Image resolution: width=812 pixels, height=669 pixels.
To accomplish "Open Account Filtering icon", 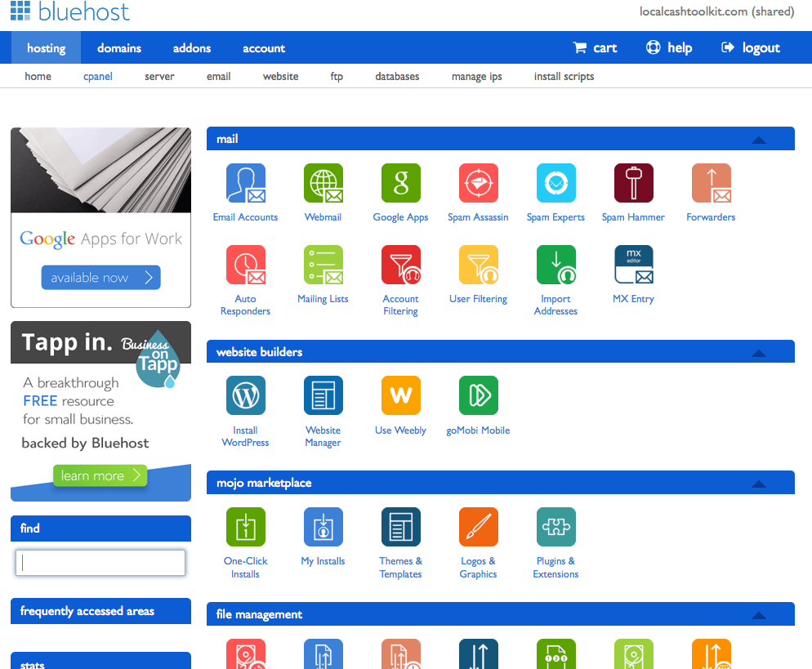I will tap(401, 265).
